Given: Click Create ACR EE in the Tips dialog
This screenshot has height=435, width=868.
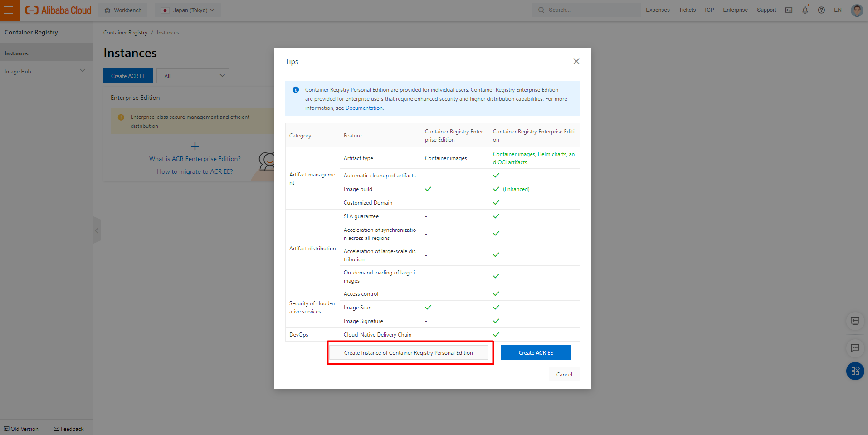Looking at the screenshot, I should (x=536, y=352).
